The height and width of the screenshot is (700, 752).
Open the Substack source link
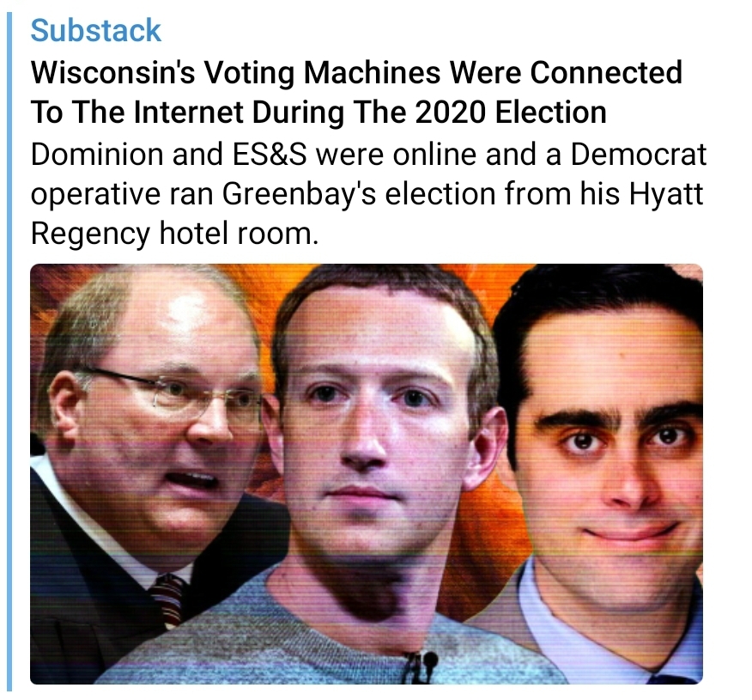(96, 31)
